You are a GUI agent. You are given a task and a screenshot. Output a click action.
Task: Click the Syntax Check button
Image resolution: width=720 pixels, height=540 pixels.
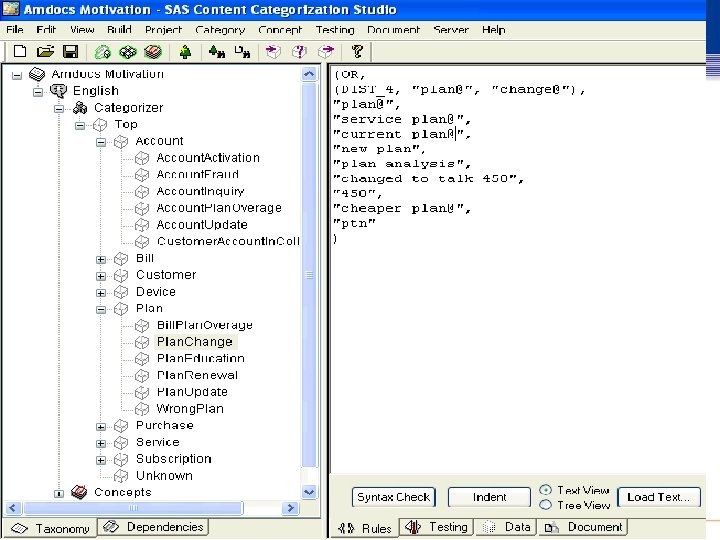[394, 497]
